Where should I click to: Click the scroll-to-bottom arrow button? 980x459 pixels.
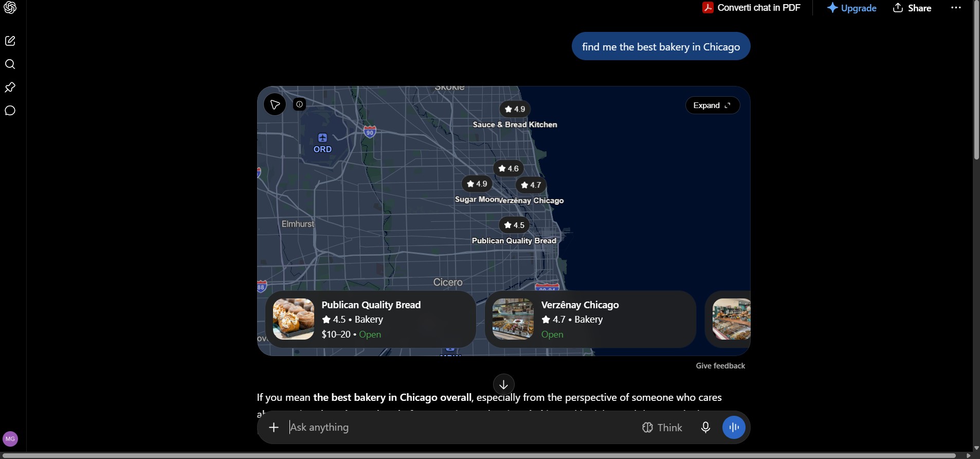(504, 384)
